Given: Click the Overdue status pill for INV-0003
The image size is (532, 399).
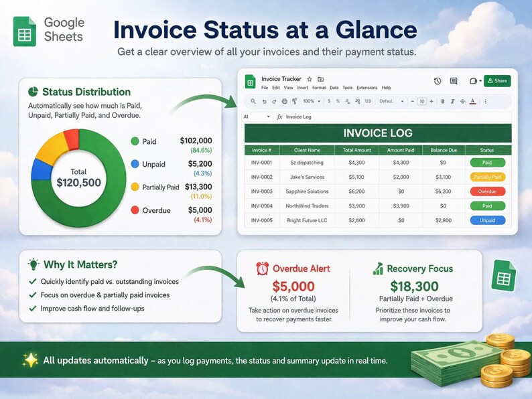Looking at the screenshot, I should click(487, 191).
